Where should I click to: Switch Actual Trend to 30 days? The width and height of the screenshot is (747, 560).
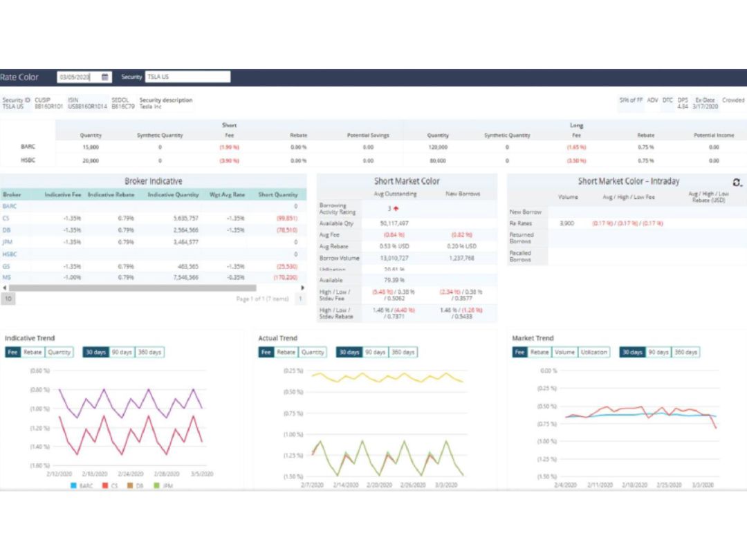(x=349, y=353)
